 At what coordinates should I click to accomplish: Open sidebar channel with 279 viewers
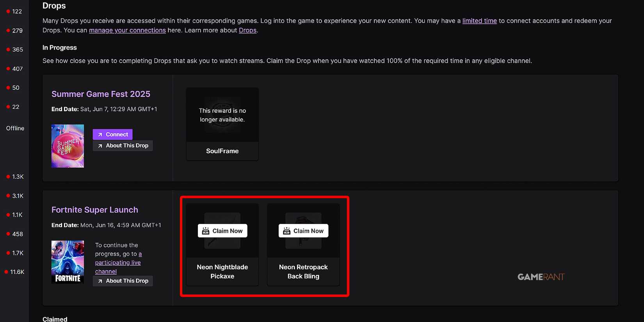coord(14,30)
